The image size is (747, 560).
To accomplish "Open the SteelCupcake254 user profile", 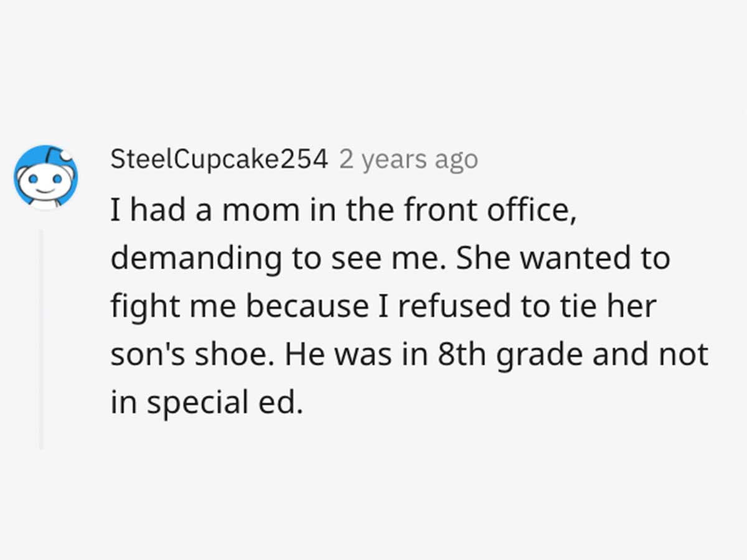I will click(x=219, y=160).
